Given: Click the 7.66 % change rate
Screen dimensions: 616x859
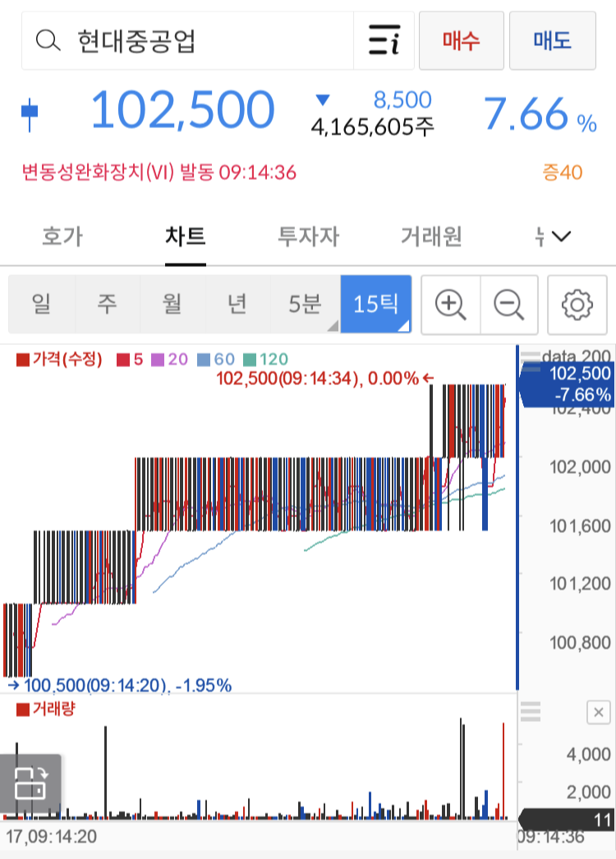Looking at the screenshot, I should 540,114.
